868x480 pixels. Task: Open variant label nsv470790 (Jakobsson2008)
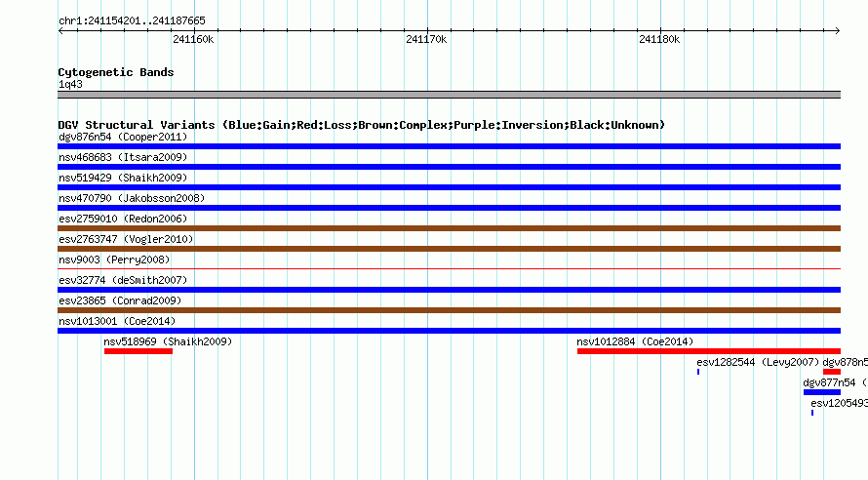132,198
